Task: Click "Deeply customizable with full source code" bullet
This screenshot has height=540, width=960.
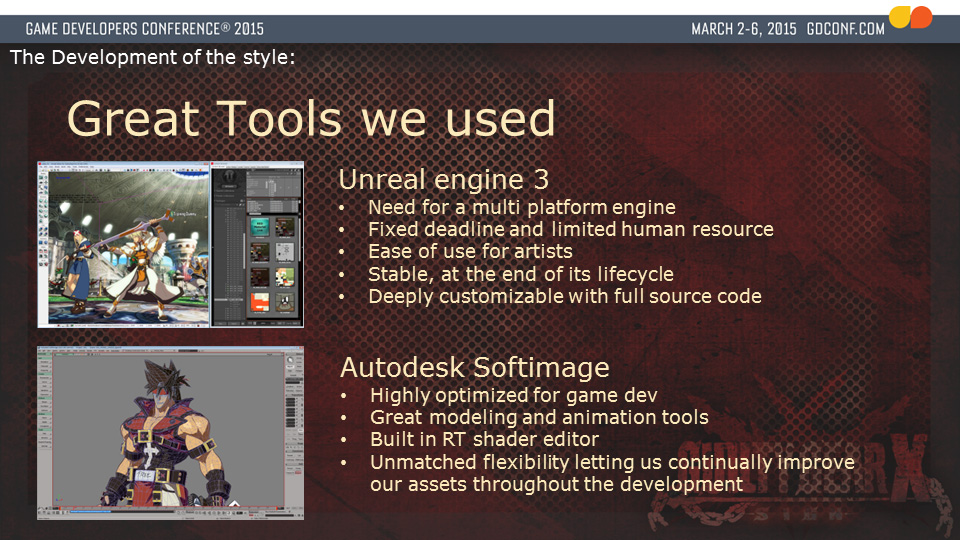Action: pyautogui.click(x=564, y=296)
